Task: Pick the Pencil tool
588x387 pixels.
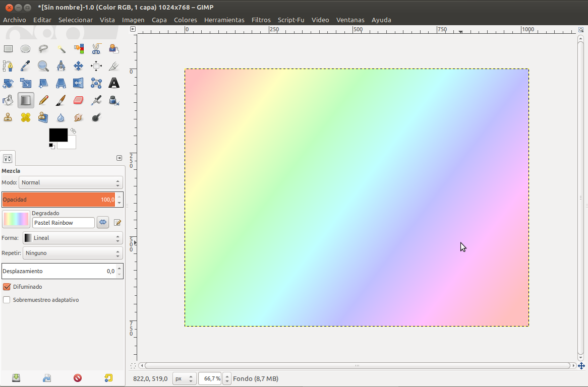Action: [43, 100]
